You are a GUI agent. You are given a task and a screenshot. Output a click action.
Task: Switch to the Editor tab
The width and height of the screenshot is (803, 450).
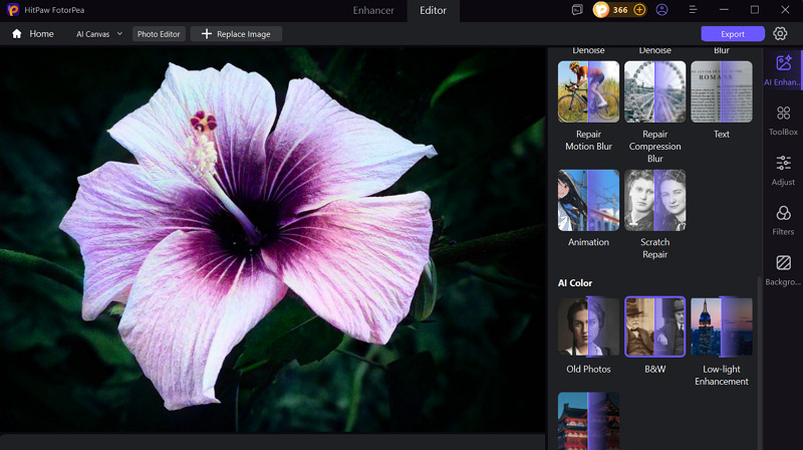coord(433,10)
